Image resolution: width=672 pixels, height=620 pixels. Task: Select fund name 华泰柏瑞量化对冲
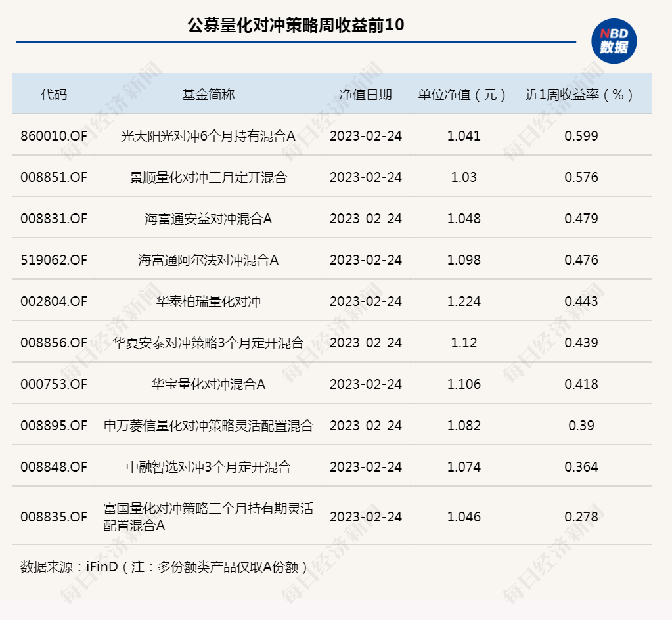point(208,301)
